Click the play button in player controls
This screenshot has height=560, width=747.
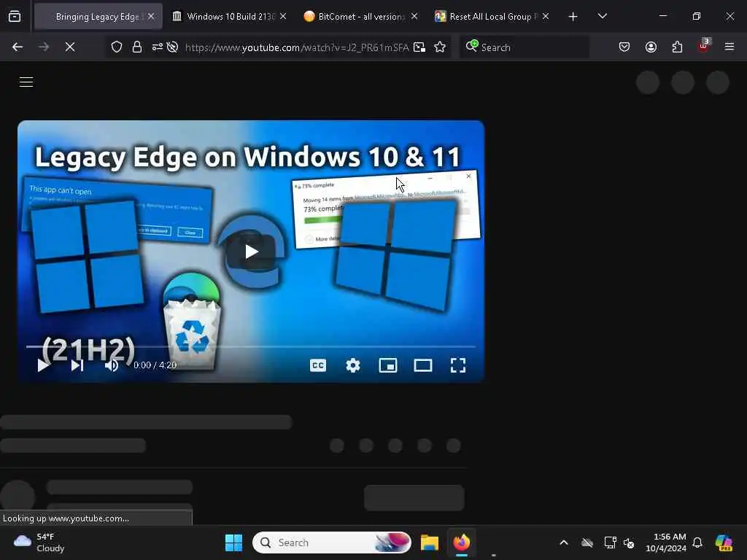43,365
